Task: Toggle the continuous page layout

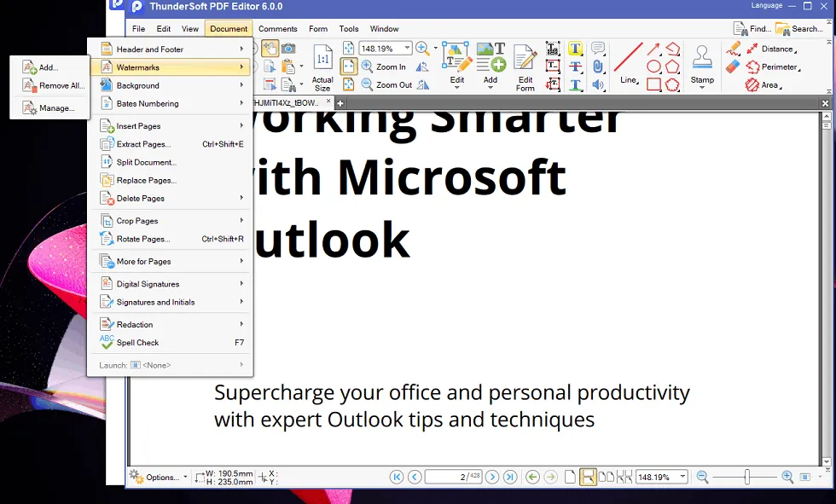Action: coord(588,478)
